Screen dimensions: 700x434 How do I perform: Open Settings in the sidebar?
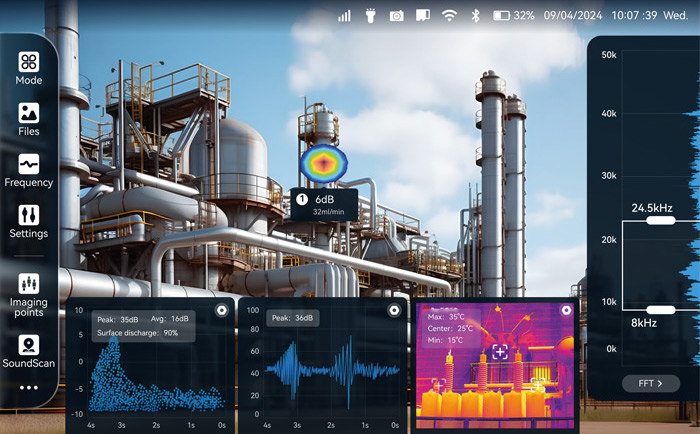point(29,221)
